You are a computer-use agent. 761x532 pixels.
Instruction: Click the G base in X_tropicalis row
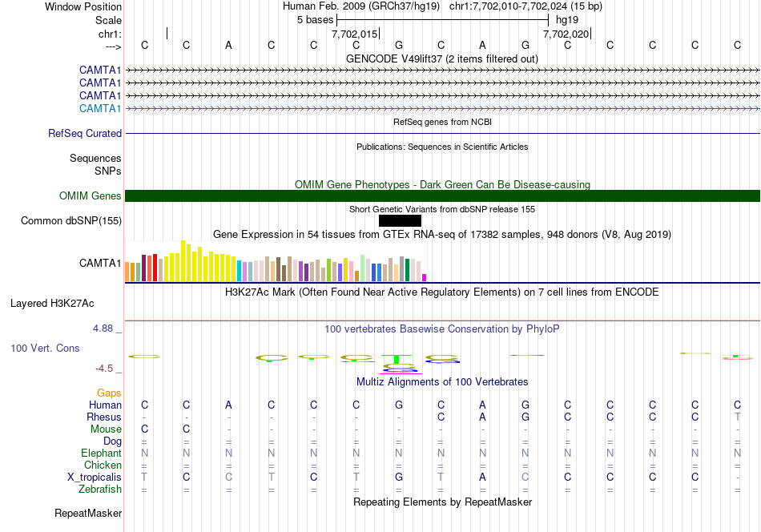point(398,478)
